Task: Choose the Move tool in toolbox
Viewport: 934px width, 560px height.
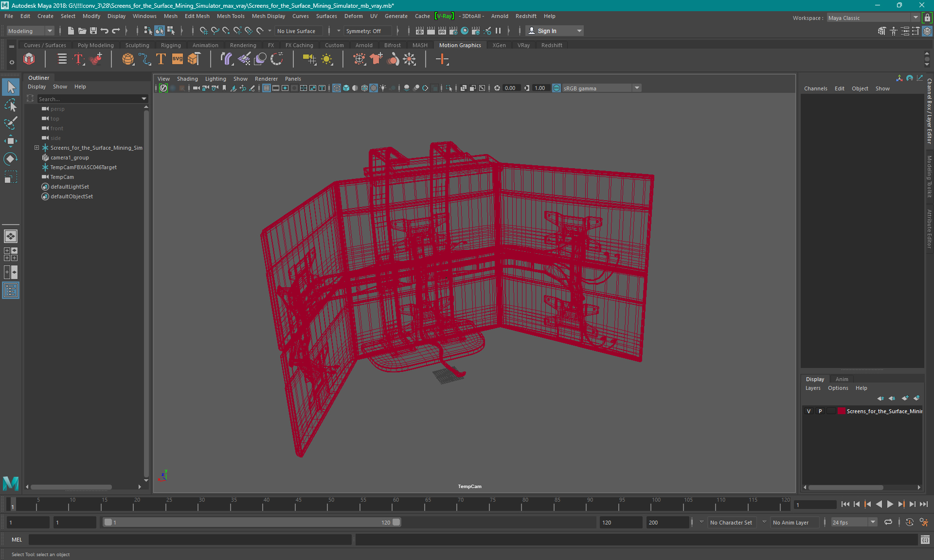Action: click(11, 141)
